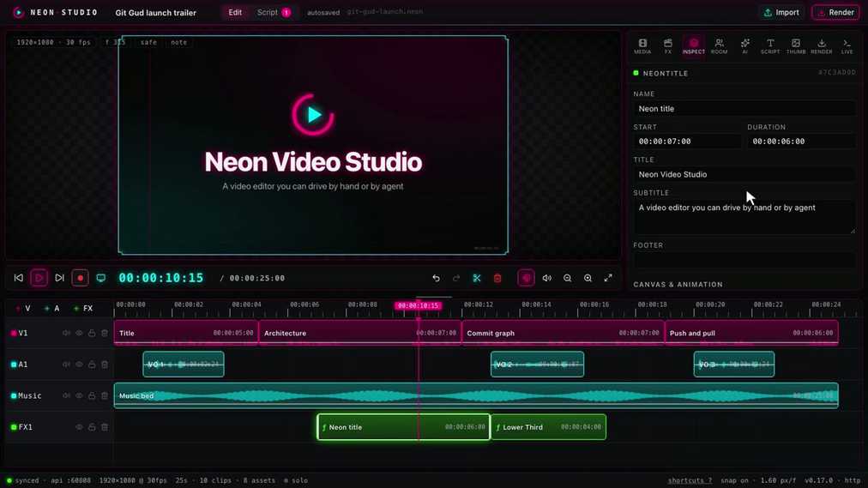Screen dimensions: 868x488
Task: Undo the last action
Action: [x=437, y=278]
